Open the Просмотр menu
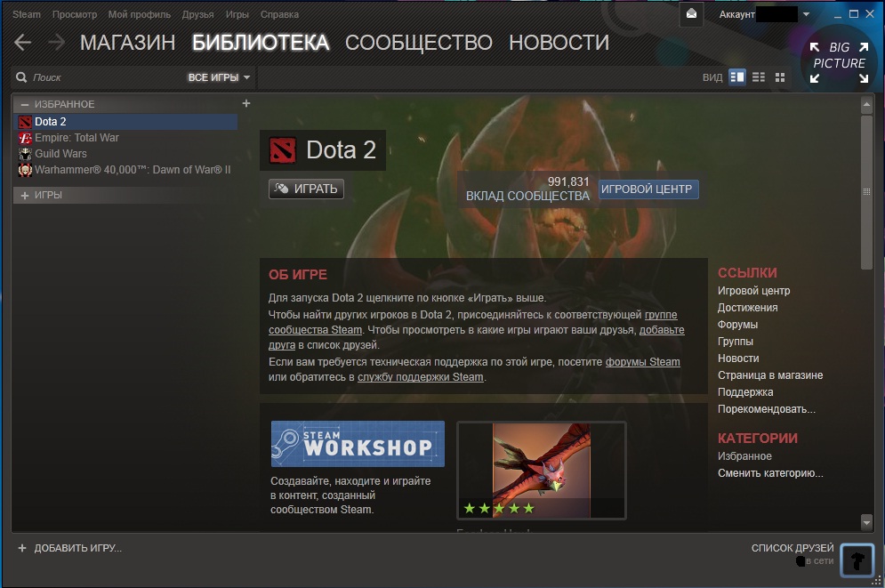Viewport: 885px width, 588px height. (75, 14)
